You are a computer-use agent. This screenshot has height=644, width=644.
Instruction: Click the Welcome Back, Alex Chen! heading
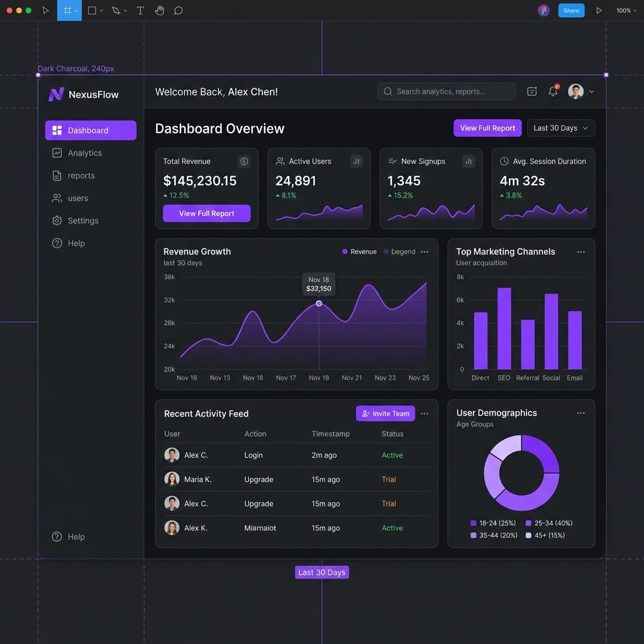pyautogui.click(x=216, y=92)
